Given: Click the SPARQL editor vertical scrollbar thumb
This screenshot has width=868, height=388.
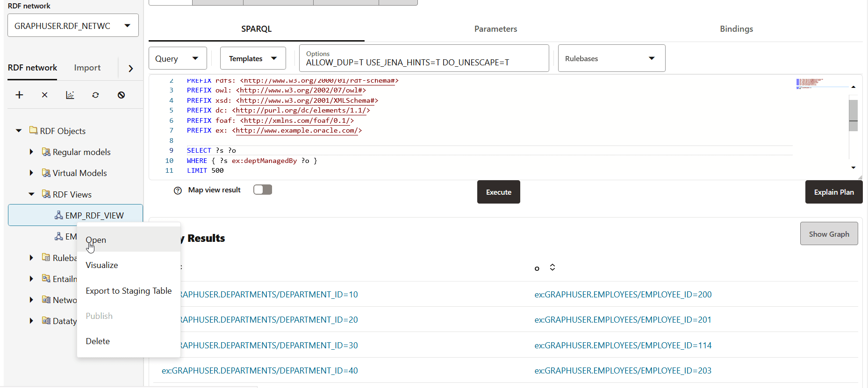Looking at the screenshot, I should coord(853,115).
